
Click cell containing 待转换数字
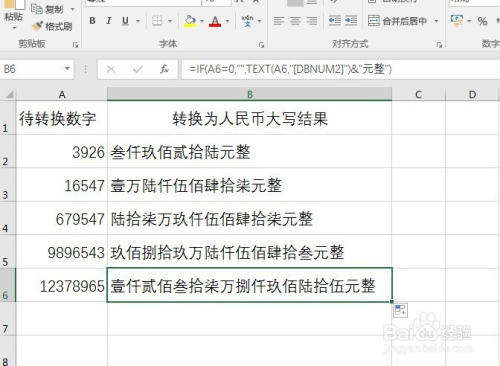[x=62, y=118]
